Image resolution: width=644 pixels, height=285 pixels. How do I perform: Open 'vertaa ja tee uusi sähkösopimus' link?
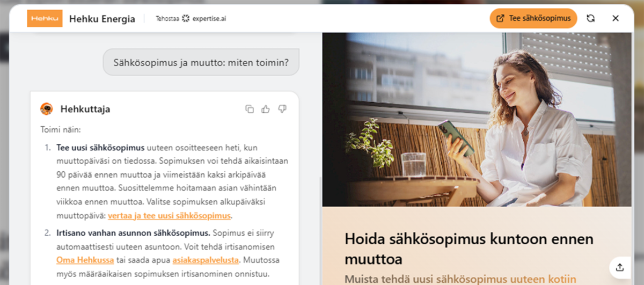tap(169, 216)
